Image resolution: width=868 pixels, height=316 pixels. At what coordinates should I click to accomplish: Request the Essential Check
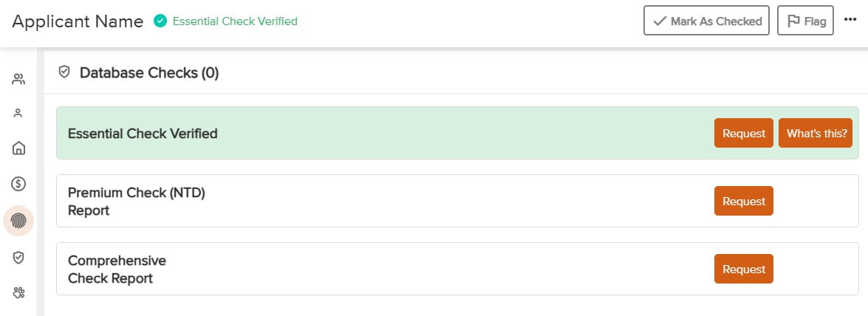tap(743, 133)
